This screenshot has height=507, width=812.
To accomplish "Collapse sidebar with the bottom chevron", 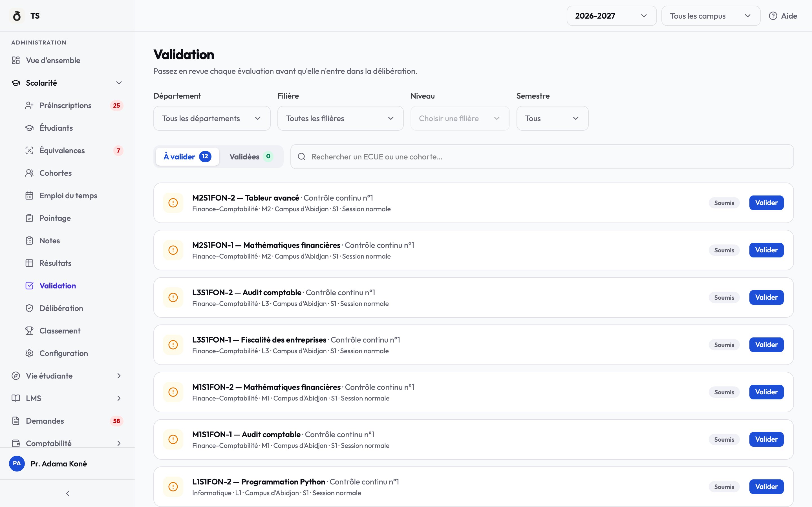I will click(68, 493).
